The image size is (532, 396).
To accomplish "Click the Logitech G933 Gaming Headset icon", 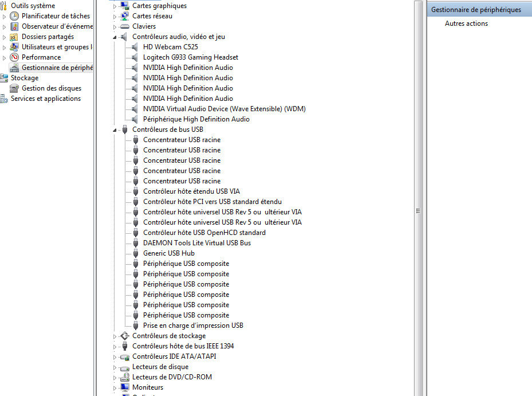I will tap(135, 57).
